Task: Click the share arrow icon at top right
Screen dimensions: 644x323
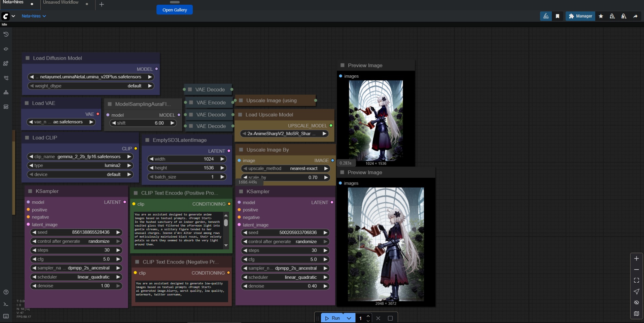Action: pos(635,16)
